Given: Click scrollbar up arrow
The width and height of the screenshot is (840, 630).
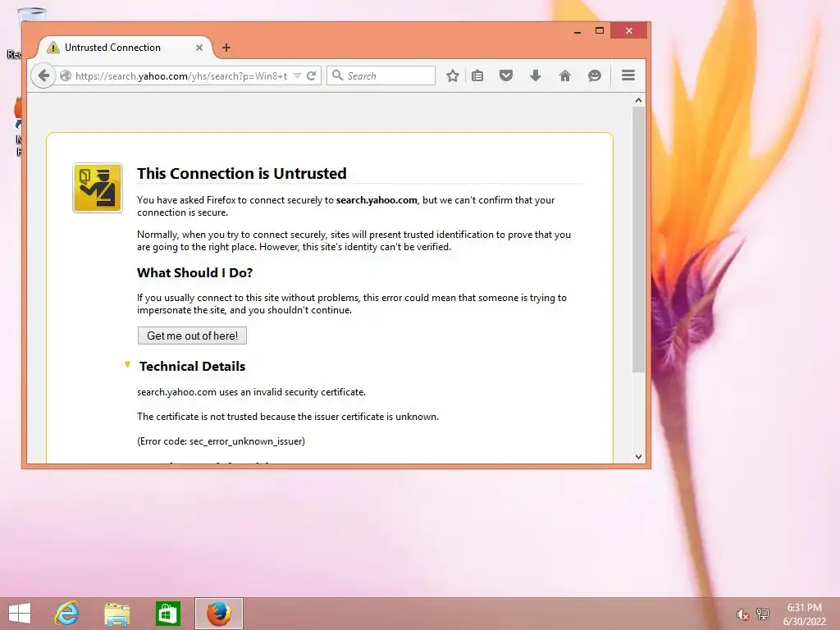Looking at the screenshot, I should point(638,100).
